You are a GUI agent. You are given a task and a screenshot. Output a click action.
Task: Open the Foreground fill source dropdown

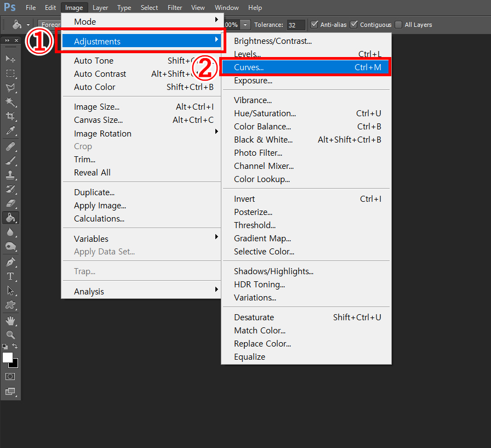coord(49,25)
